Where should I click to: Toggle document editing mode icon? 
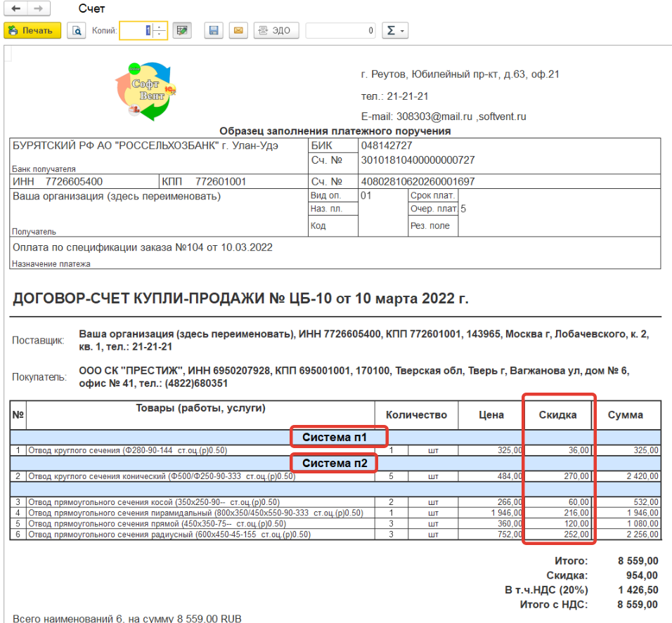pyautogui.click(x=182, y=30)
